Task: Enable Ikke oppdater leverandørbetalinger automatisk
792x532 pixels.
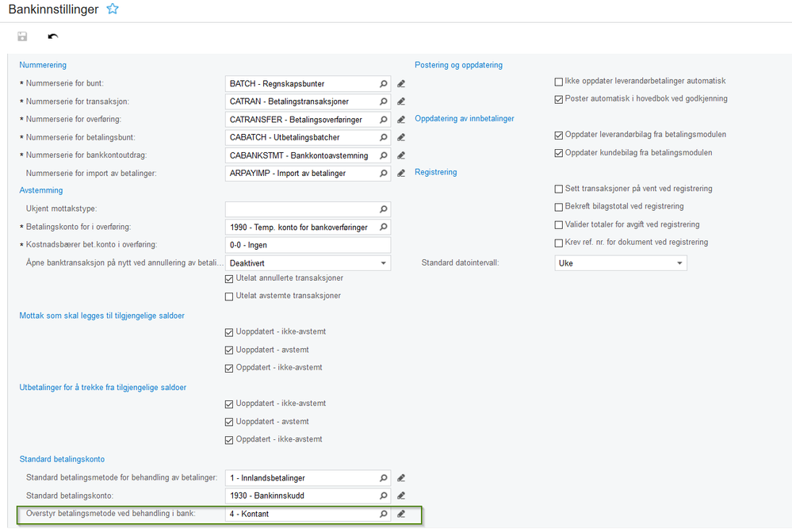Action: 559,81
